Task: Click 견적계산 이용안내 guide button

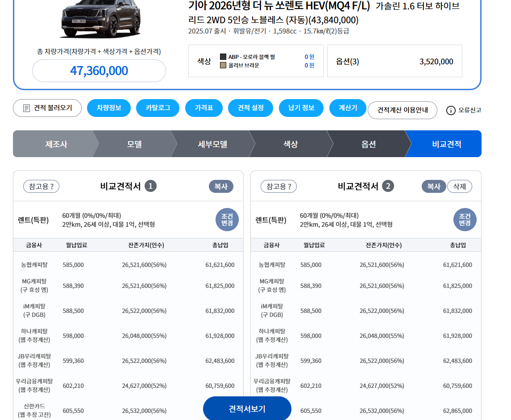Action: coord(402,110)
